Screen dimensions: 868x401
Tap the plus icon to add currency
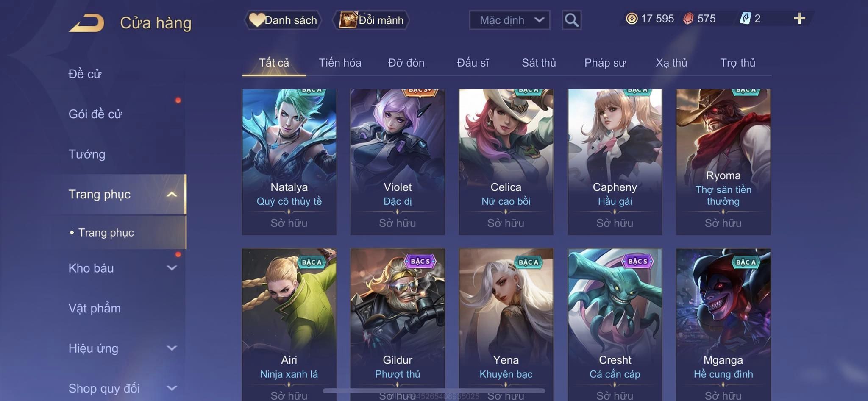click(799, 19)
